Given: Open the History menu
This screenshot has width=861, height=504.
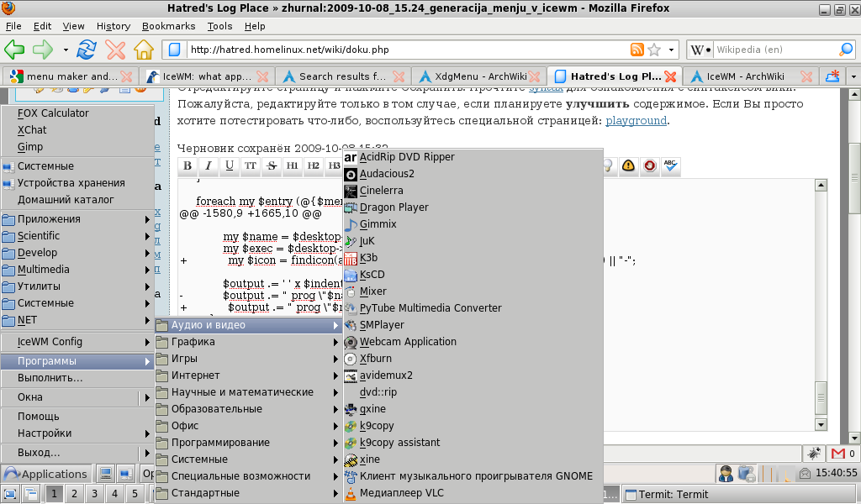Looking at the screenshot, I should tap(114, 26).
